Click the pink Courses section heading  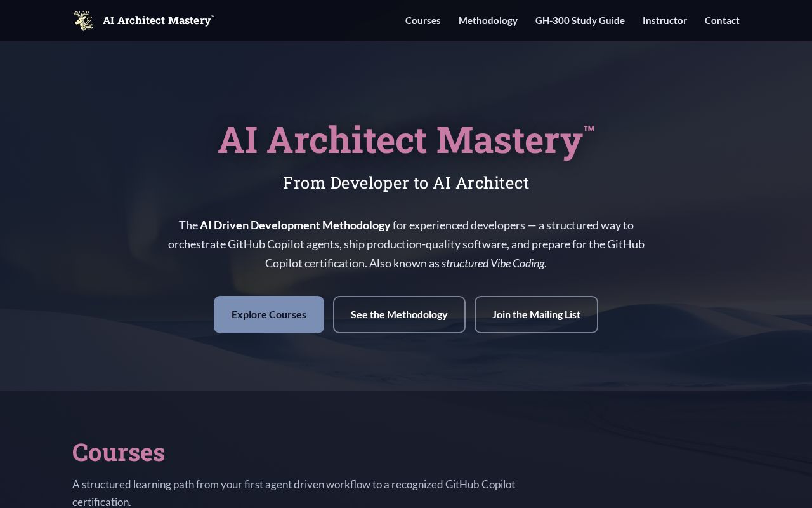119,452
